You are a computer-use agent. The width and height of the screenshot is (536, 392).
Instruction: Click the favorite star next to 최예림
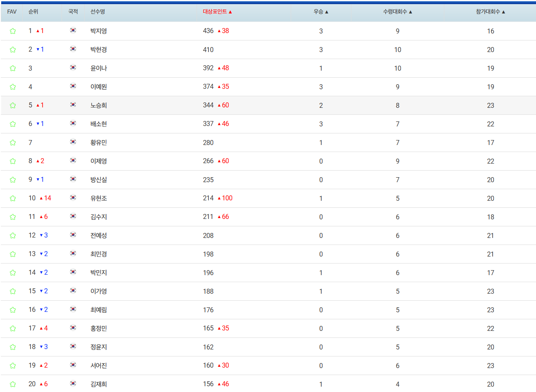(x=13, y=309)
